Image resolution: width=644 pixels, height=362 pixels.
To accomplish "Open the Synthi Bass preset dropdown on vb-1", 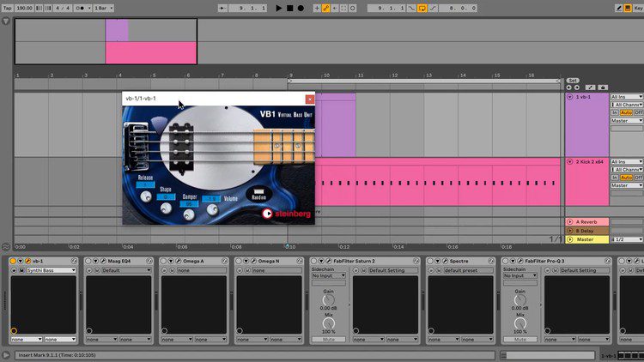I will click(52, 270).
